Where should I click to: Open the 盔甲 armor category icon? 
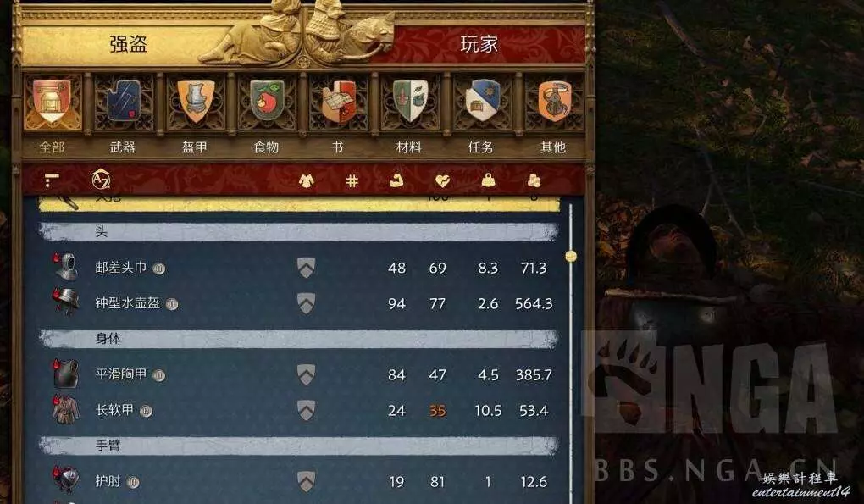196,102
